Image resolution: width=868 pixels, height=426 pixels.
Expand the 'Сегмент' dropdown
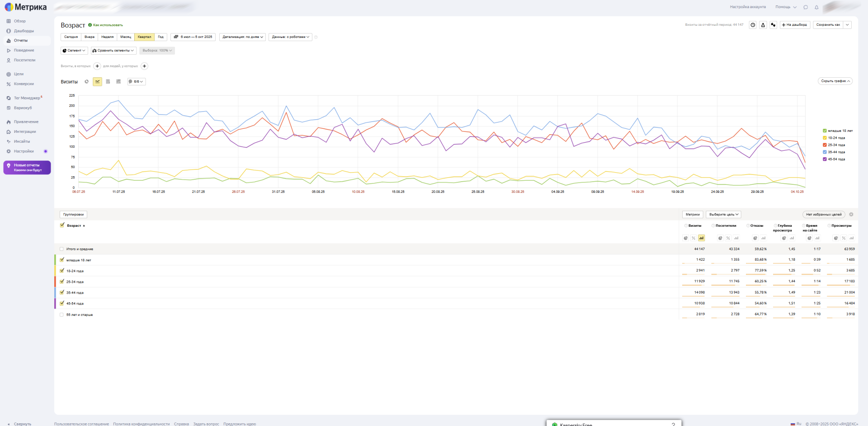click(x=74, y=51)
